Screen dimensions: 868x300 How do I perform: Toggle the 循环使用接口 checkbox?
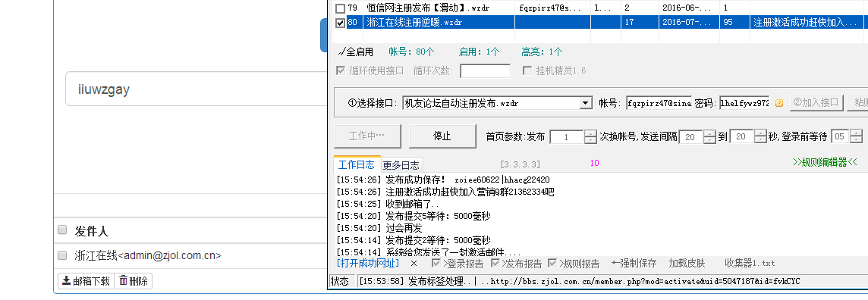(x=341, y=70)
